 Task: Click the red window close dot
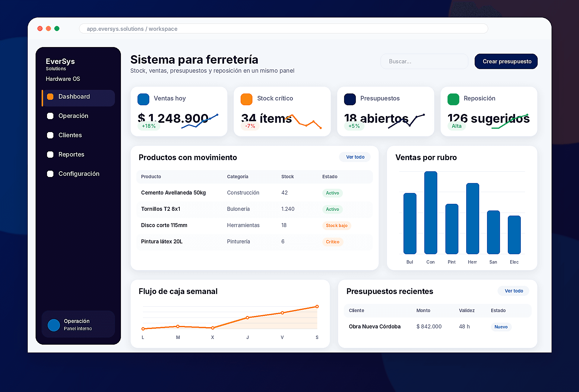tap(40, 29)
